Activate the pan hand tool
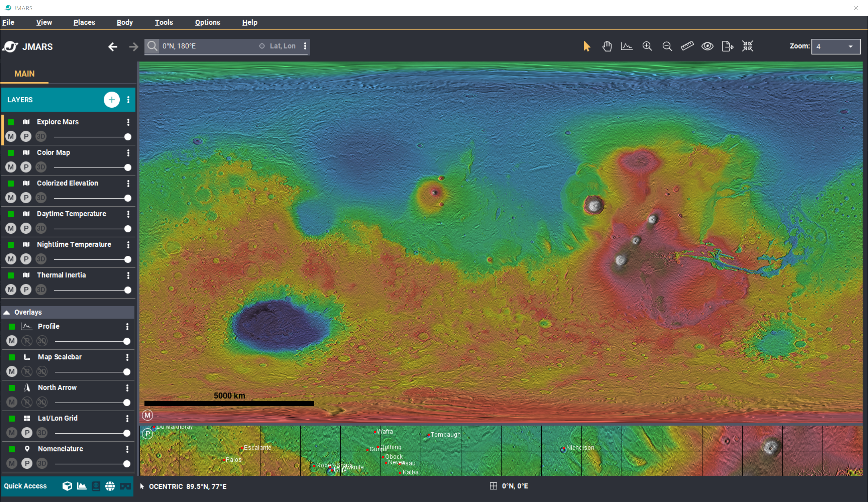 click(x=607, y=46)
